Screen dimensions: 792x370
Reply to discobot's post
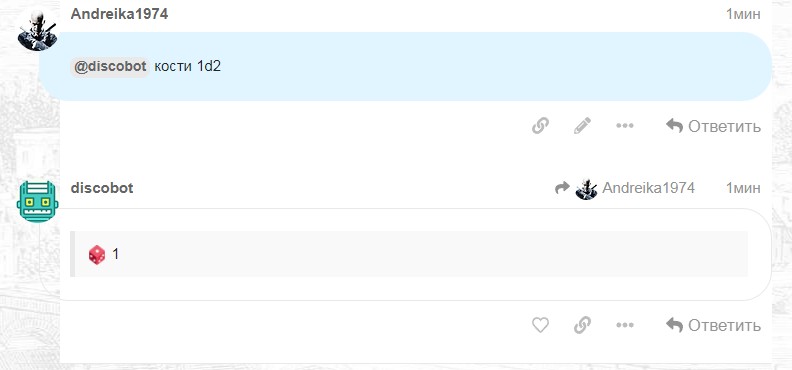click(x=713, y=325)
